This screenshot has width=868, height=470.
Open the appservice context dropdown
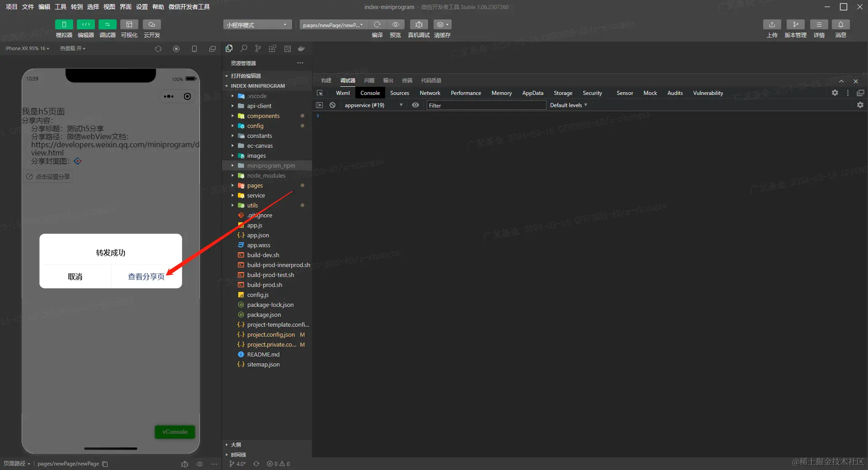tap(373, 105)
